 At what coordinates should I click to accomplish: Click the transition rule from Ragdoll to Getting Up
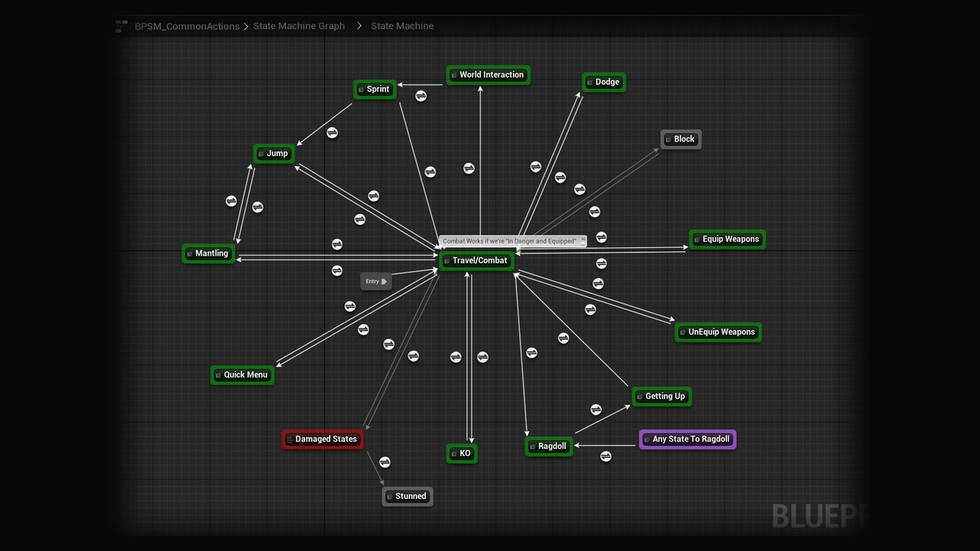pos(596,409)
